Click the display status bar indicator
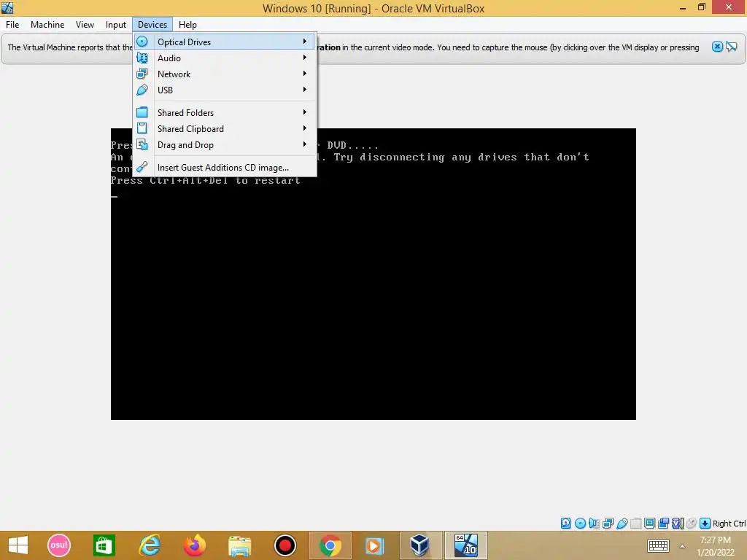The width and height of the screenshot is (747, 560). point(649,524)
